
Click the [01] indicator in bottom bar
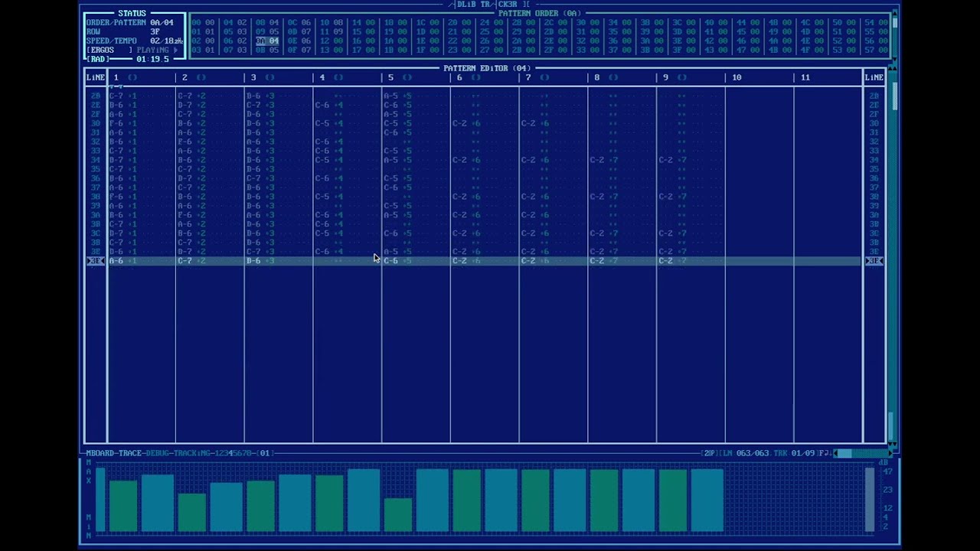click(263, 453)
